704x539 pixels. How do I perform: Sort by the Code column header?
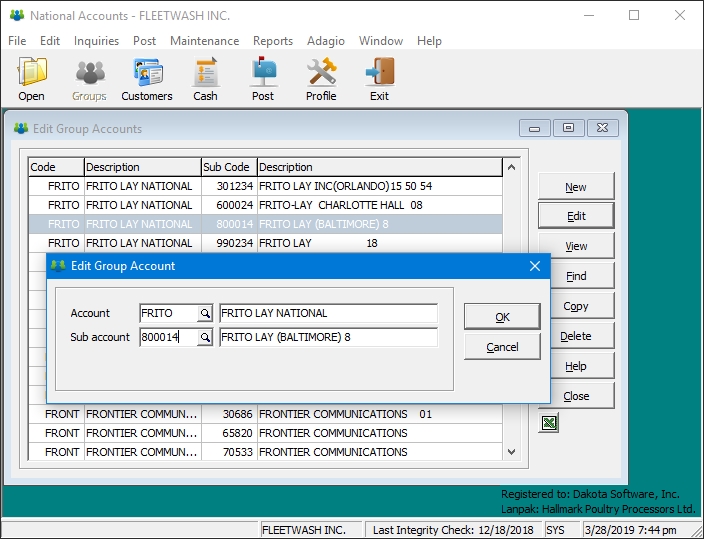[x=56, y=167]
